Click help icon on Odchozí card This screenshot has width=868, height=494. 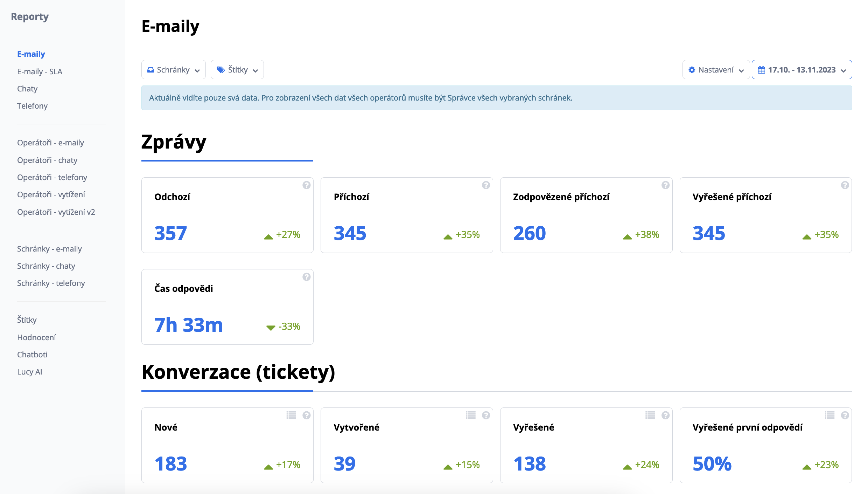click(x=306, y=185)
